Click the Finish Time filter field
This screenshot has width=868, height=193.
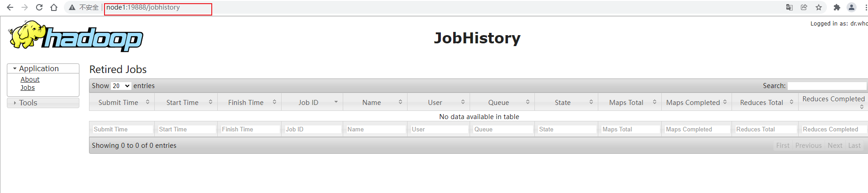click(x=250, y=130)
